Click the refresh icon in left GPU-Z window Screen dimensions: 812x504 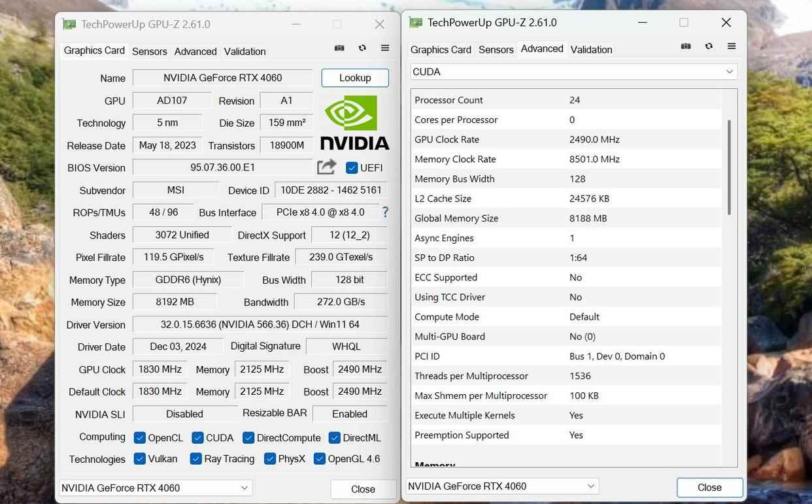click(x=362, y=48)
